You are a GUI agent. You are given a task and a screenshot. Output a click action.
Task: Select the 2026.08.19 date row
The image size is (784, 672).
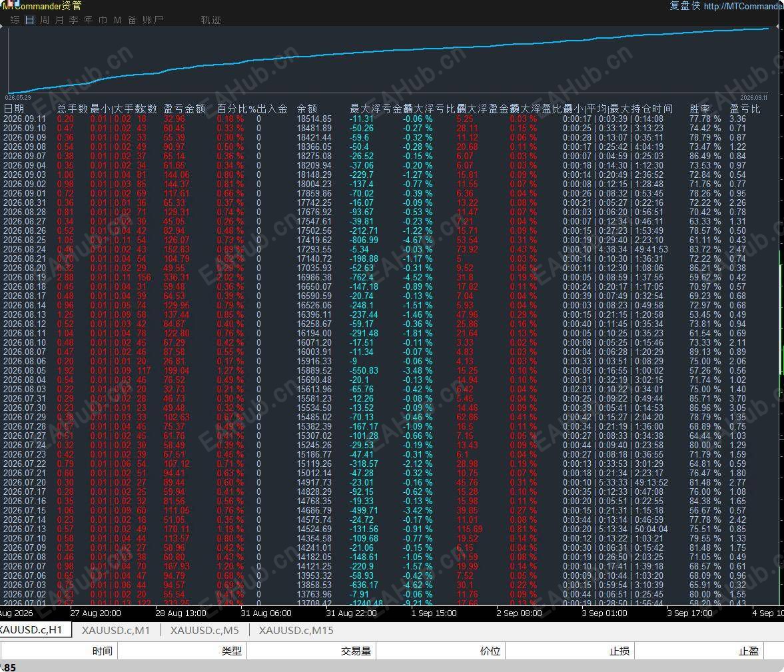click(25, 278)
